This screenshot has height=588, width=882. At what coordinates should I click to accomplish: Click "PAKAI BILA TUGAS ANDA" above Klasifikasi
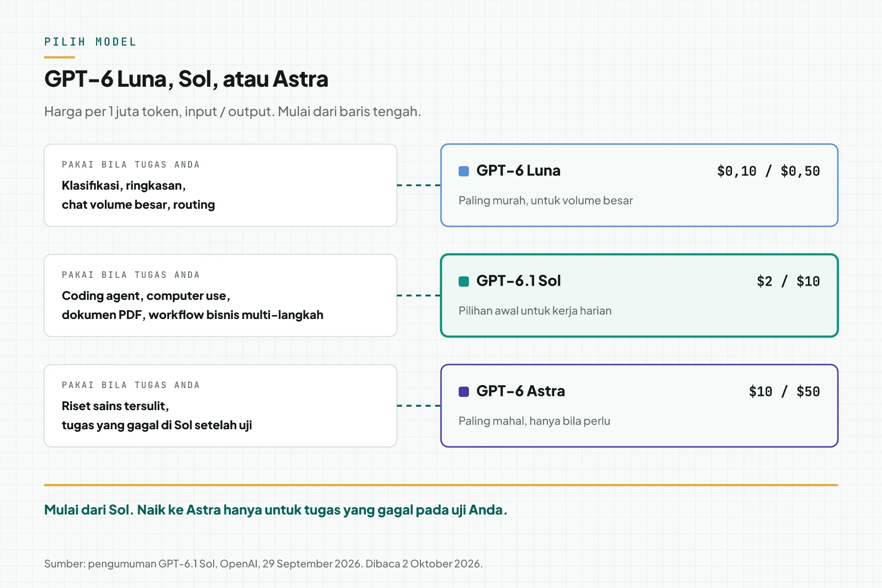(131, 165)
